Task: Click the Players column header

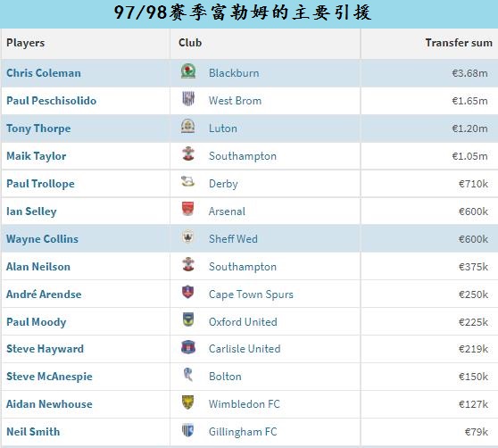Action: coord(25,43)
